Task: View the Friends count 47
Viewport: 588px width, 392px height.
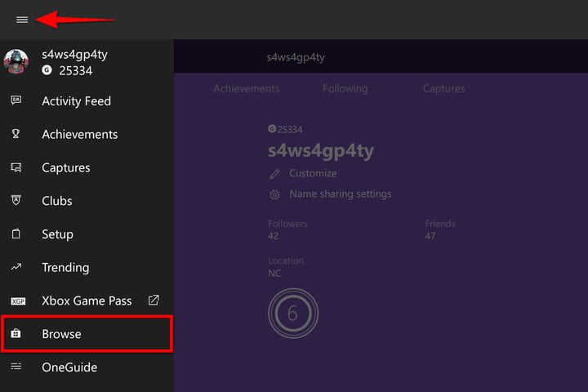Action: point(430,236)
